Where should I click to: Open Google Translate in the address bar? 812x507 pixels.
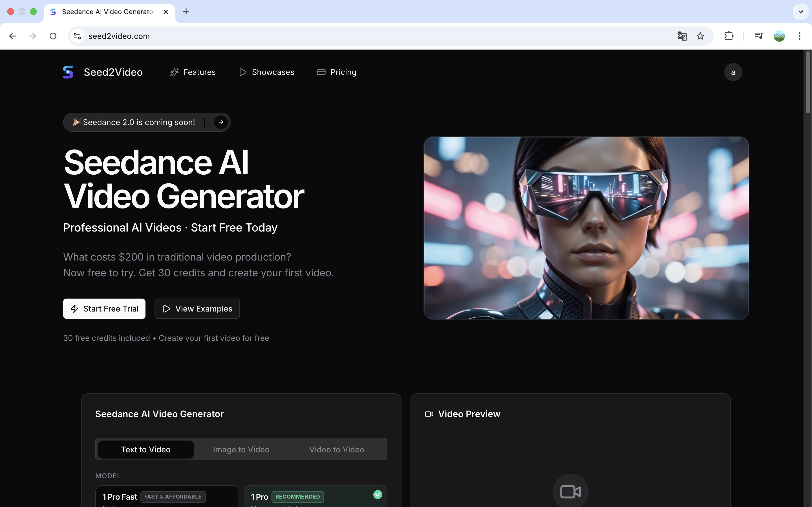[681, 36]
